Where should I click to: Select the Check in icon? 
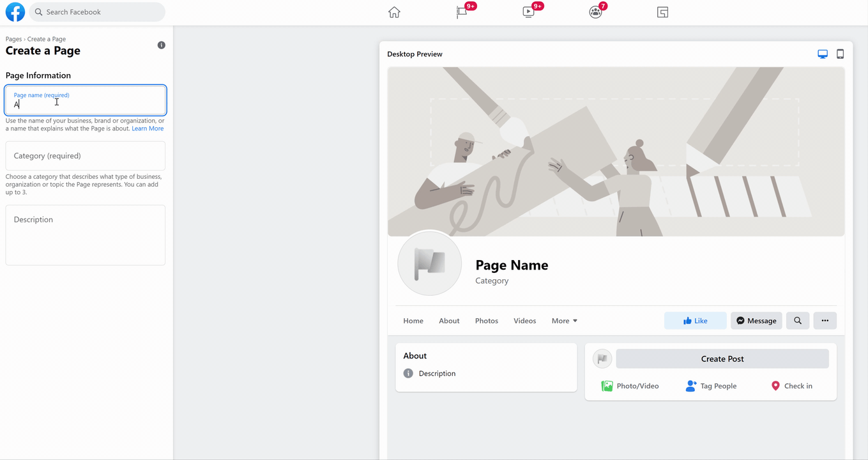click(x=775, y=386)
